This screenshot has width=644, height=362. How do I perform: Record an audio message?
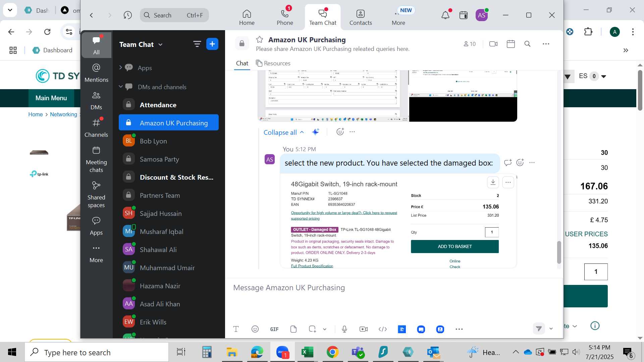click(344, 329)
